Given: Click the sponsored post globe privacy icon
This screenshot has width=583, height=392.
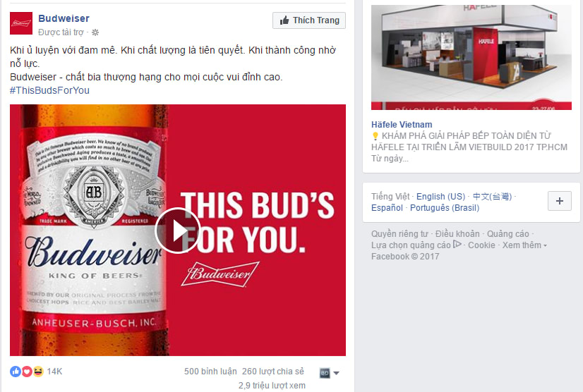Looking at the screenshot, I should click(x=95, y=32).
